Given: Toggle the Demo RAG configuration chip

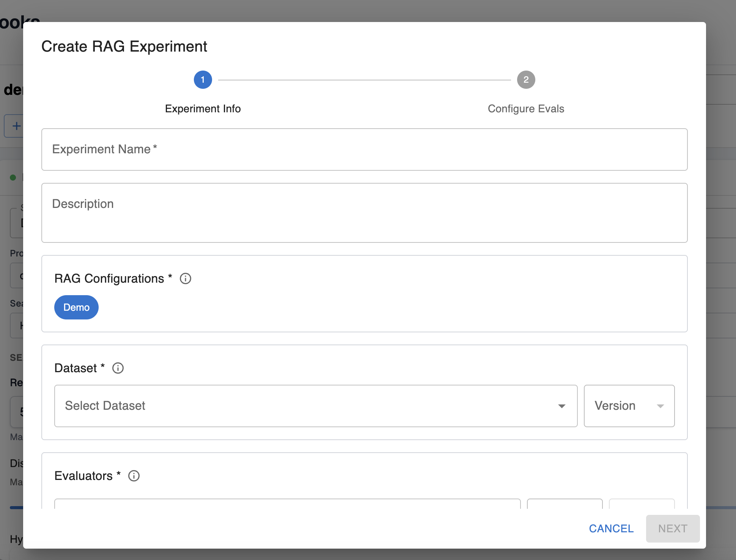Looking at the screenshot, I should [x=76, y=307].
